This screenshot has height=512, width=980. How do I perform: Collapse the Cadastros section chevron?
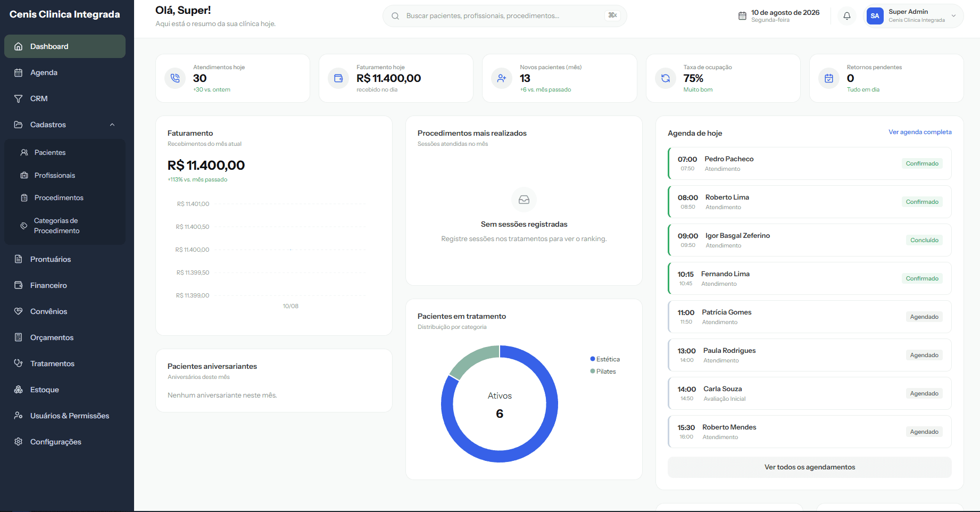[x=112, y=125]
